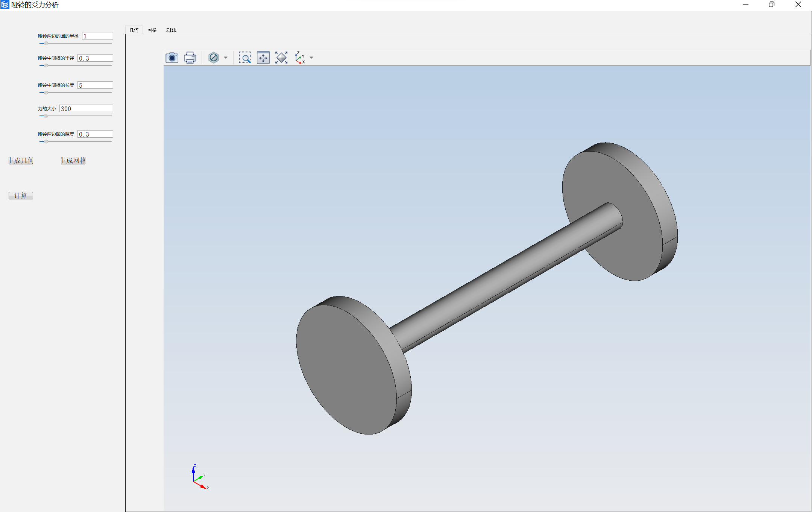Click the slider under 哑铃两边圆的厚度
812x512 pixels.
(x=76, y=141)
